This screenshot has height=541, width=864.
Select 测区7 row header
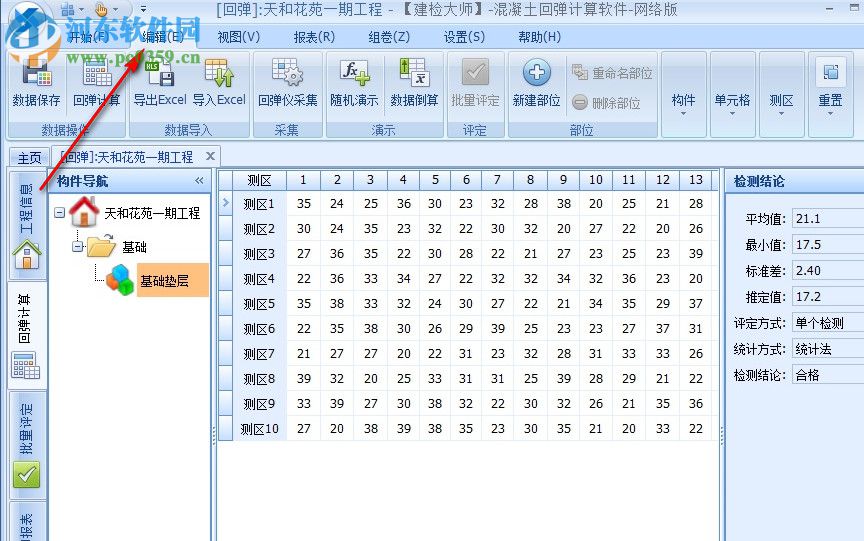tap(259, 354)
